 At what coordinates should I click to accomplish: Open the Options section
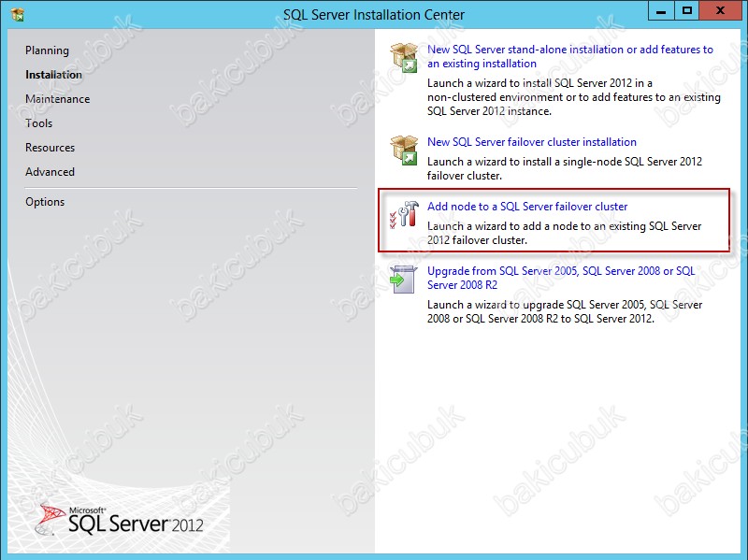point(45,202)
